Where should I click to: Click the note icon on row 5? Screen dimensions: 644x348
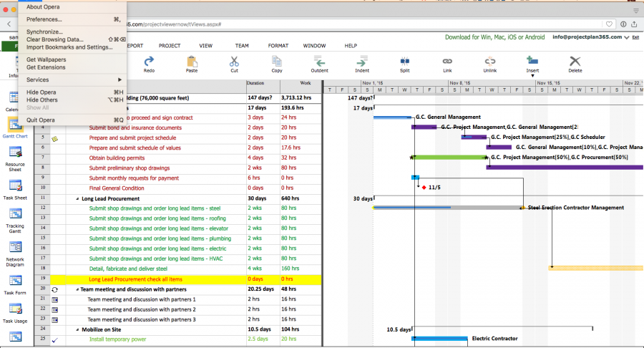point(54,138)
